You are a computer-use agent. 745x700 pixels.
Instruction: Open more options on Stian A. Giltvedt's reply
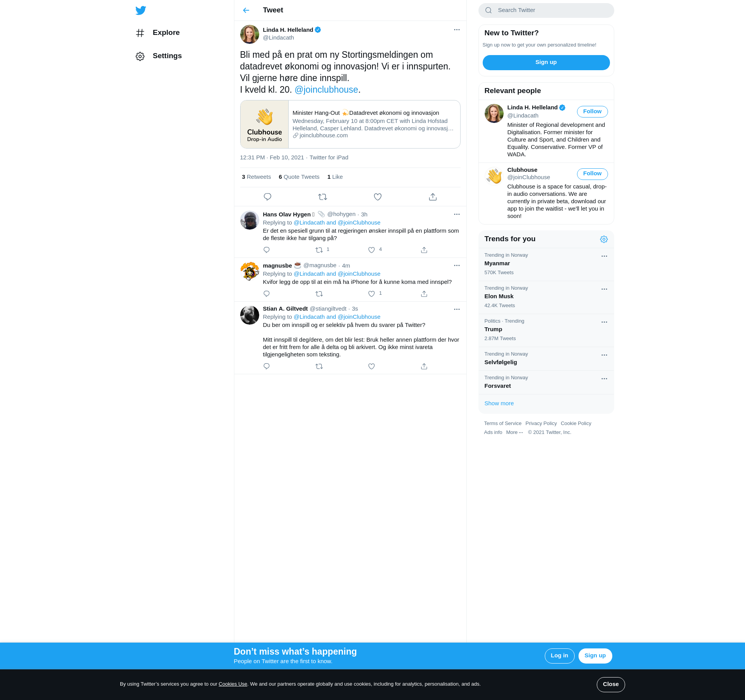tap(457, 309)
